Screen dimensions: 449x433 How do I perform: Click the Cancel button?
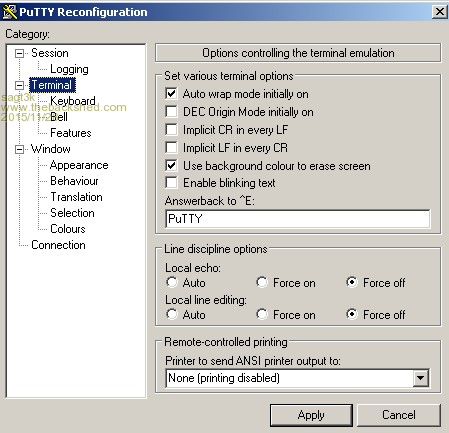(399, 415)
